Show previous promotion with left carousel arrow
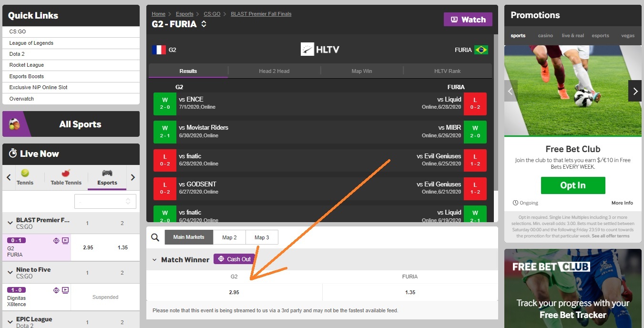 click(511, 91)
